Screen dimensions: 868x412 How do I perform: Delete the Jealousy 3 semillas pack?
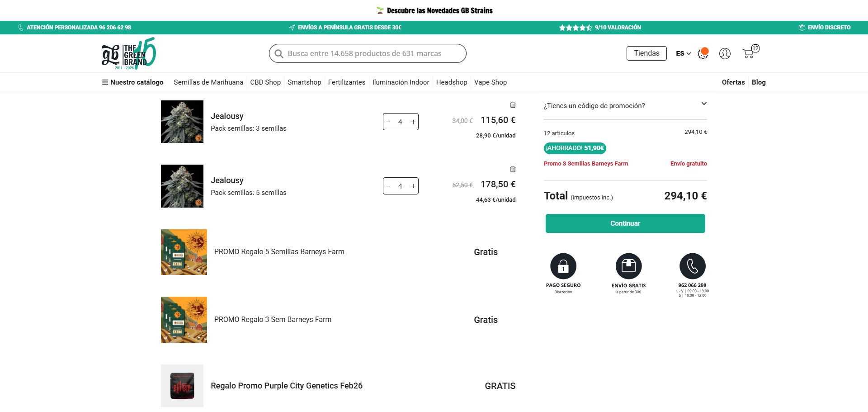pos(513,105)
